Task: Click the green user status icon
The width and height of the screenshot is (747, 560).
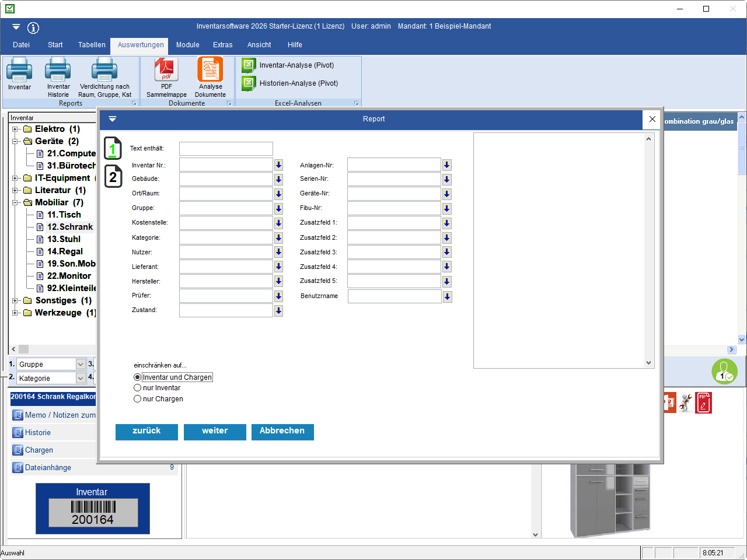Action: [724, 371]
